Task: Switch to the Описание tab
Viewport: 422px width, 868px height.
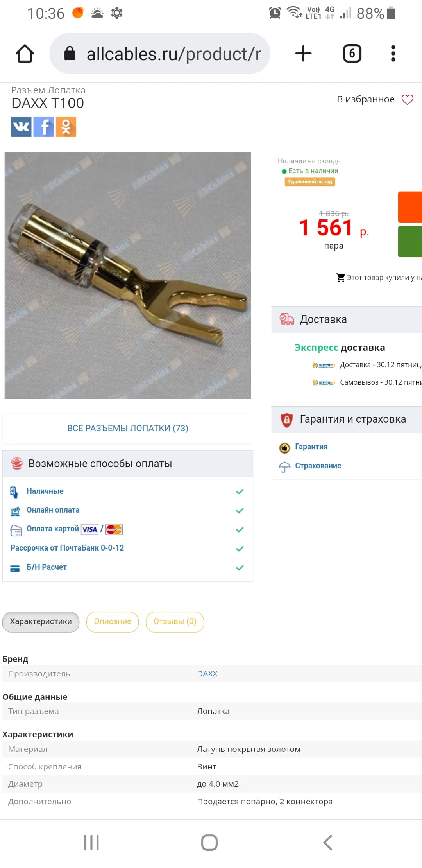Action: pos(113,622)
